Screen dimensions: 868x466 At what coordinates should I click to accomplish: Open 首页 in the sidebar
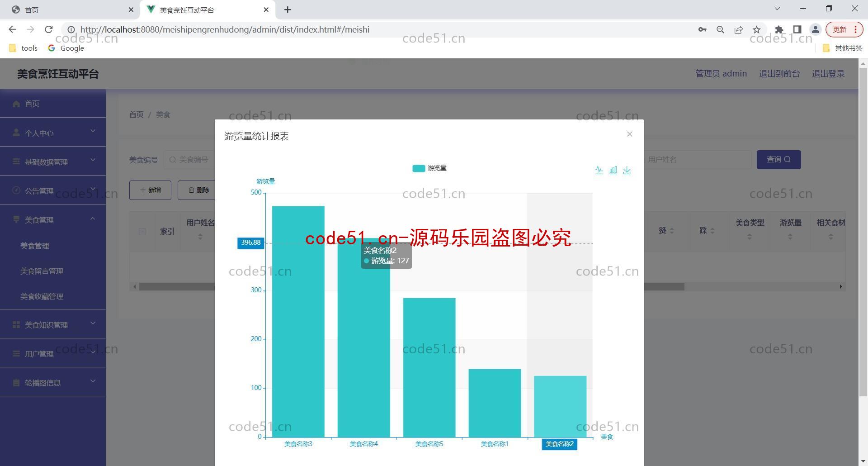click(53, 104)
